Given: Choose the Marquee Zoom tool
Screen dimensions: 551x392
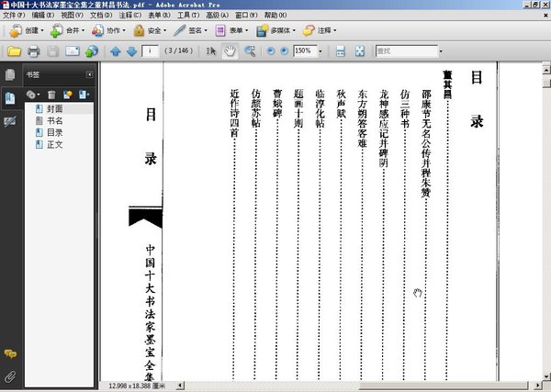Looking at the screenshot, I should 250,51.
